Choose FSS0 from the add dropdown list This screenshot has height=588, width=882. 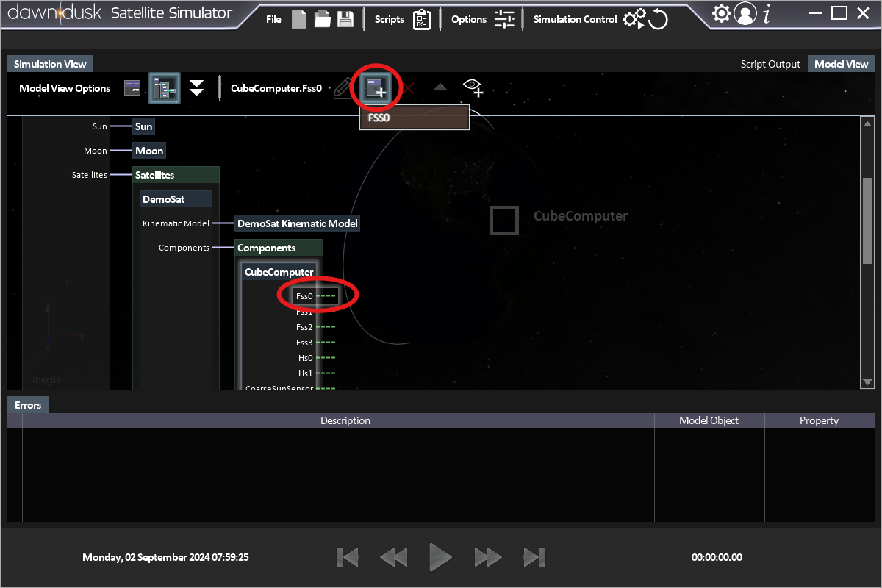[415, 118]
